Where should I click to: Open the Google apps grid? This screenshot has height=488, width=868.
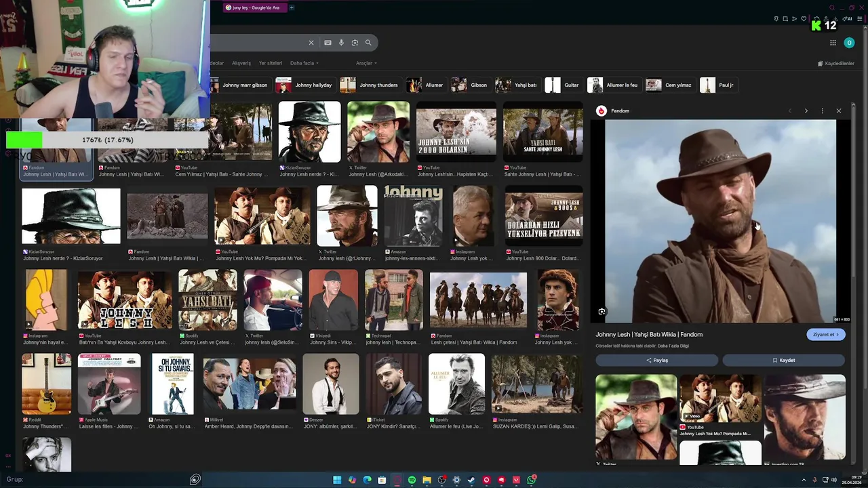coord(833,43)
